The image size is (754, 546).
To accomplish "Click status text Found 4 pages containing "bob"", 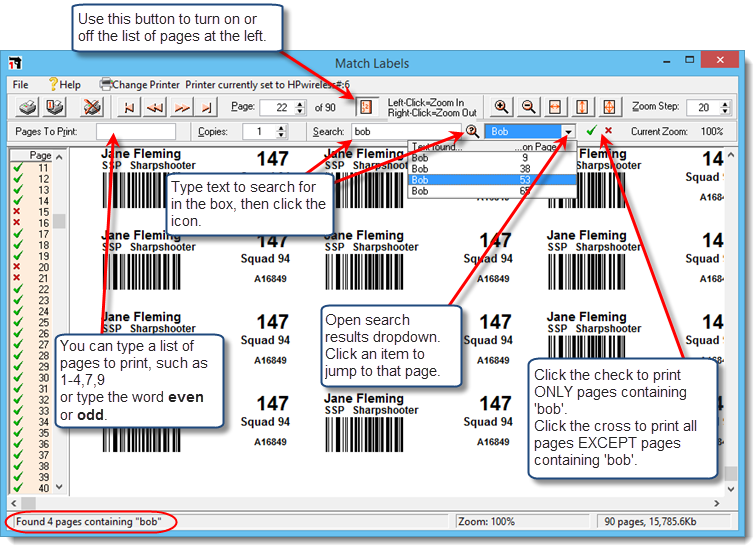I will point(88,521).
